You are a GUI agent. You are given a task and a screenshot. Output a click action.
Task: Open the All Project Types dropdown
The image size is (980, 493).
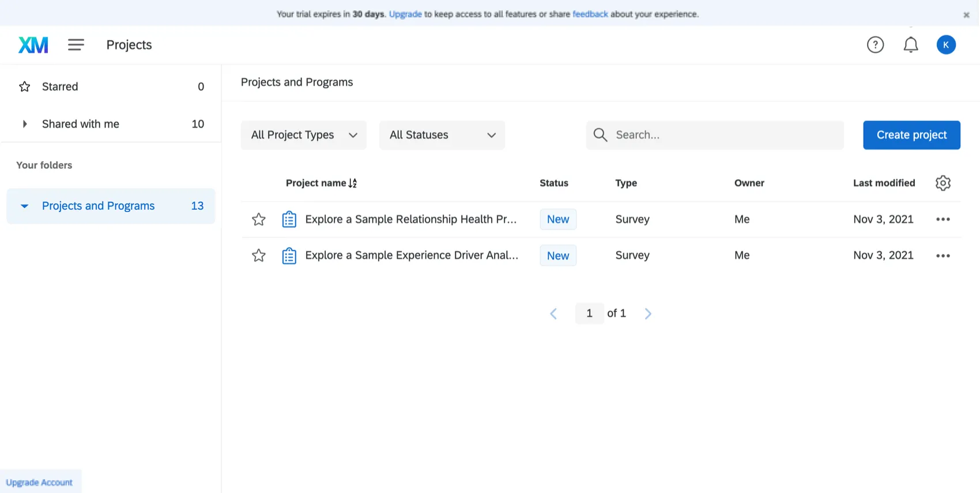pos(304,135)
